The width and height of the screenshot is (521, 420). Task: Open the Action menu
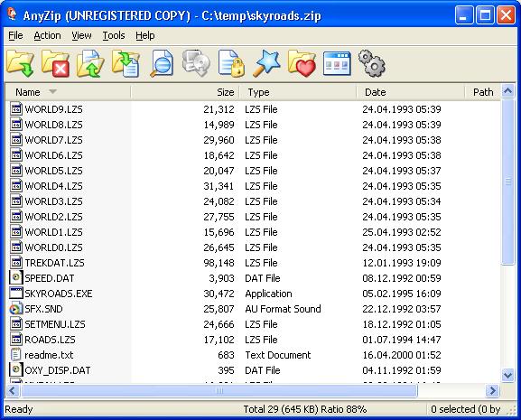[47, 35]
